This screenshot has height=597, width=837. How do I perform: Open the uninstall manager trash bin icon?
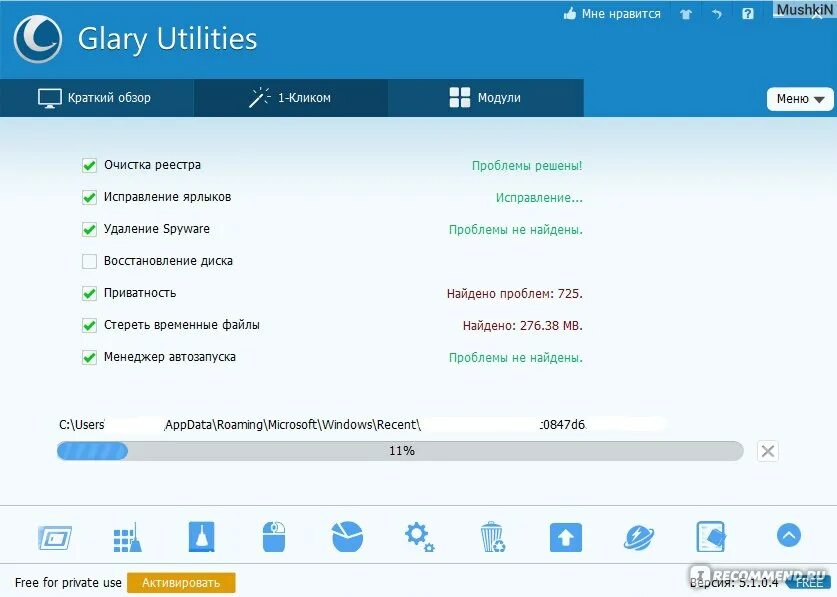click(x=493, y=537)
